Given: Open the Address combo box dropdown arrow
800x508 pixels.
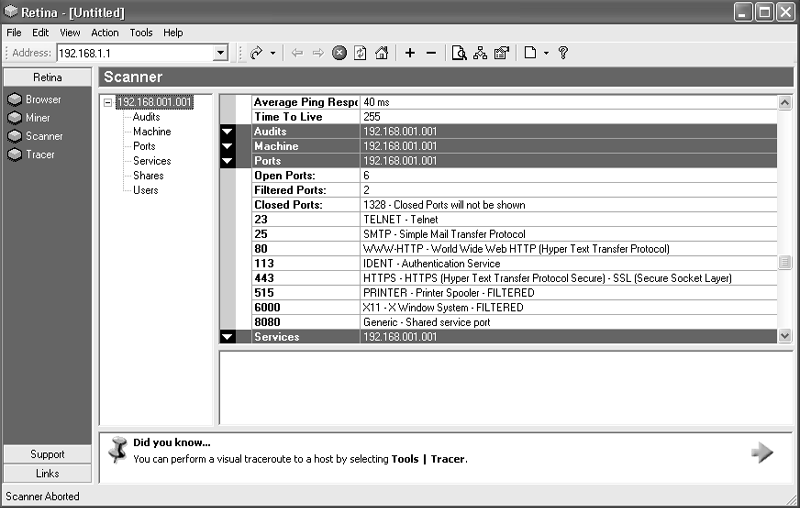Looking at the screenshot, I should coord(220,53).
